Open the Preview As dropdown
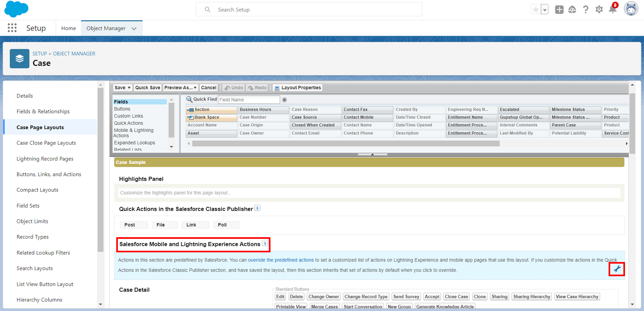 (180, 88)
